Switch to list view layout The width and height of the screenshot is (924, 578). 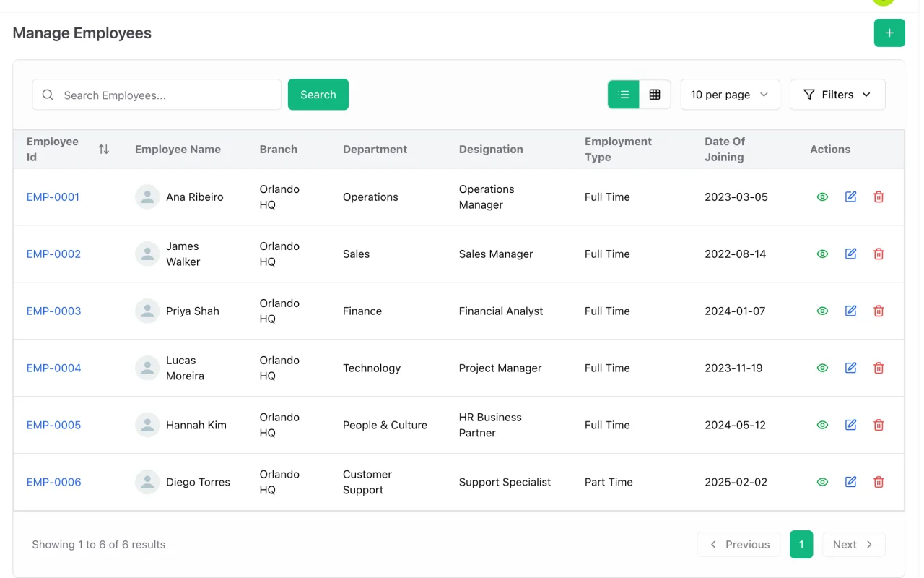coord(624,95)
